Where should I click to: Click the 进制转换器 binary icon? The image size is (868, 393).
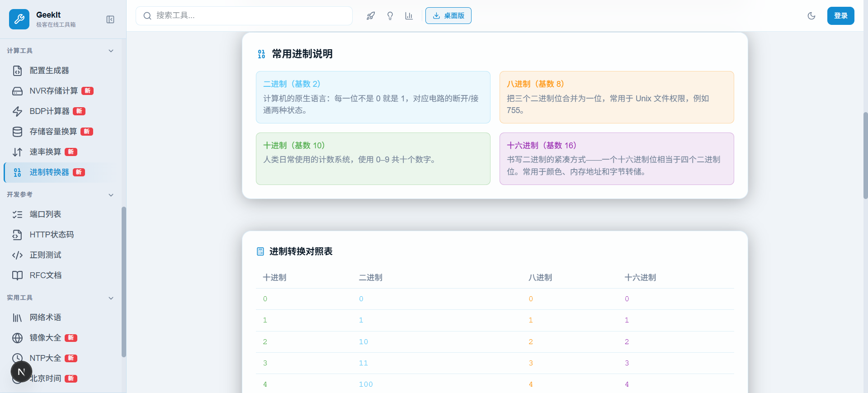point(17,173)
